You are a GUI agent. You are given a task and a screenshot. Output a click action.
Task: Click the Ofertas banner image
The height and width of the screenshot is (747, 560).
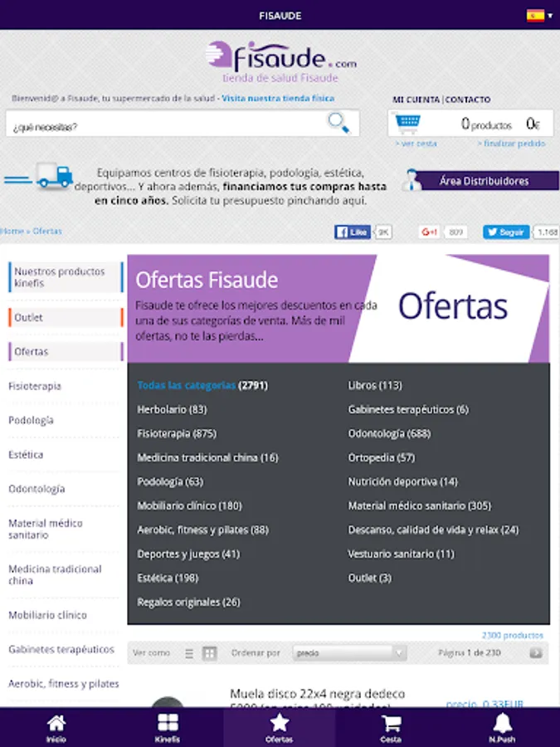pos(338,308)
